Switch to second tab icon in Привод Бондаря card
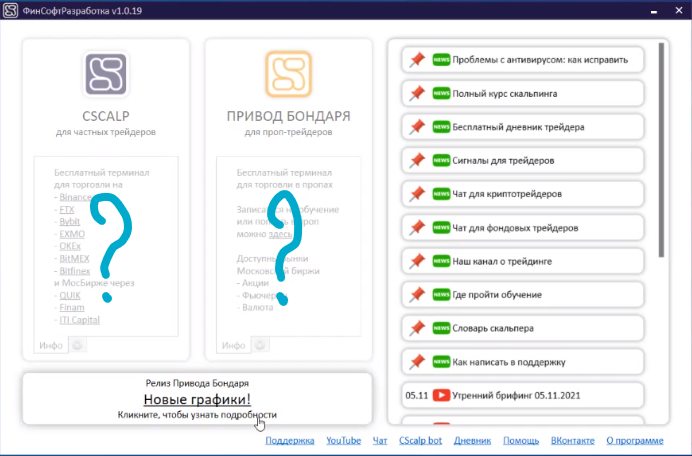The height and width of the screenshot is (456, 692). tap(260, 345)
